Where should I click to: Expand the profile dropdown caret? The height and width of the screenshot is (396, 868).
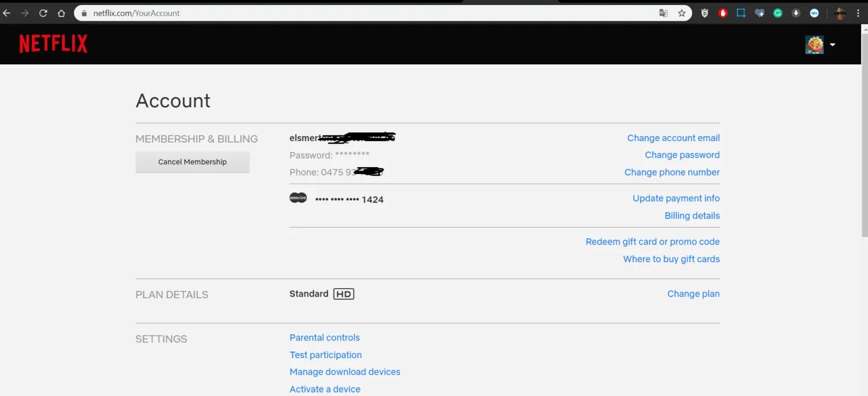point(832,45)
